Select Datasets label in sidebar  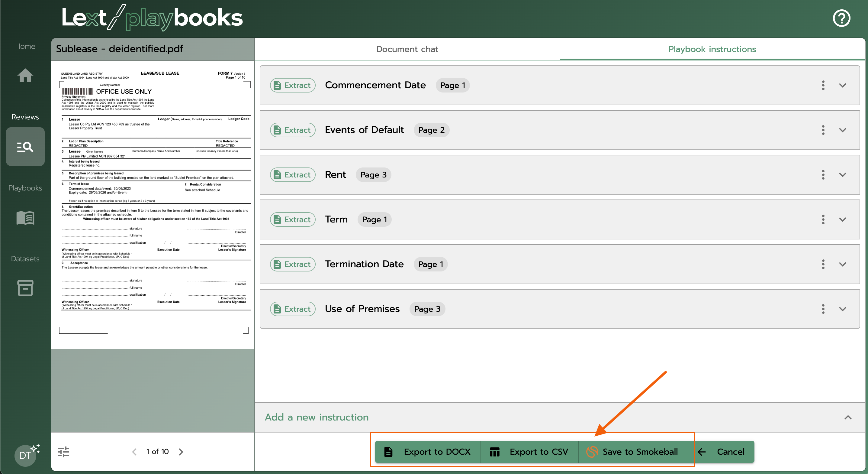(x=25, y=259)
